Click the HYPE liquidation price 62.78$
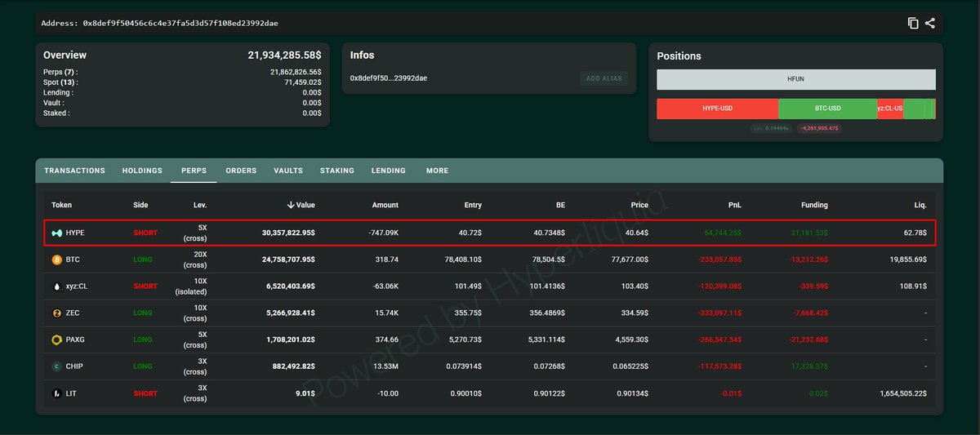 (x=914, y=233)
